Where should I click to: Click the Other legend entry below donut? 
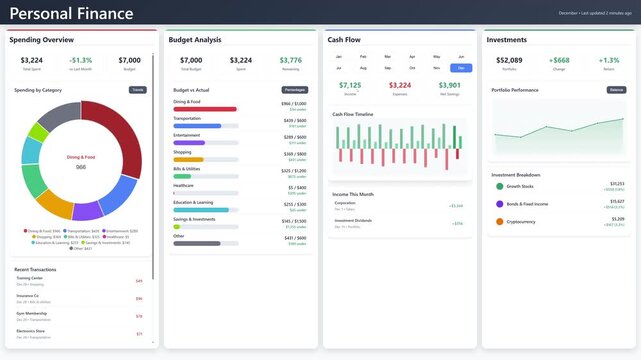click(x=81, y=248)
